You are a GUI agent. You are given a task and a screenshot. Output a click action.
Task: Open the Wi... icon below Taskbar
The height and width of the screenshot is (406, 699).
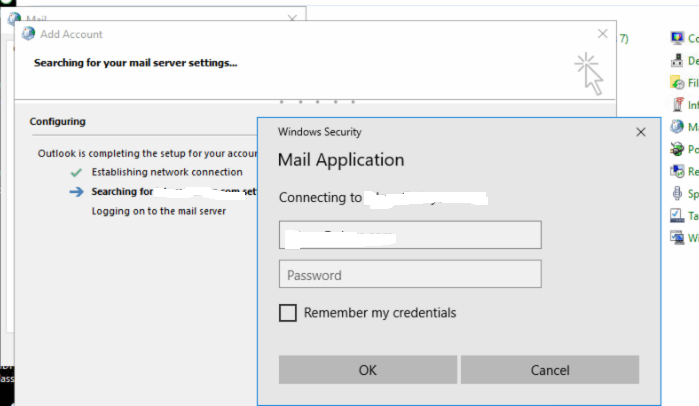coord(677,237)
